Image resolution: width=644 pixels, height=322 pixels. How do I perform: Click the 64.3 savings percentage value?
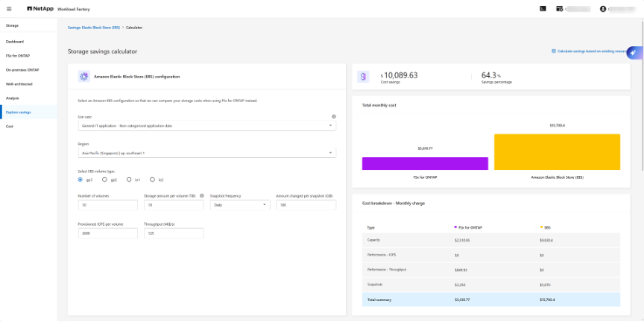click(490, 75)
